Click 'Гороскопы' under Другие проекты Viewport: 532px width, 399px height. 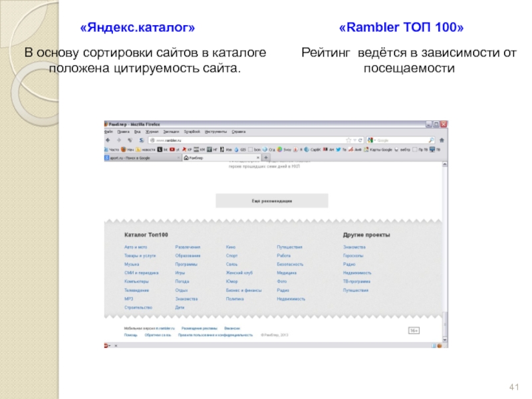tap(353, 255)
